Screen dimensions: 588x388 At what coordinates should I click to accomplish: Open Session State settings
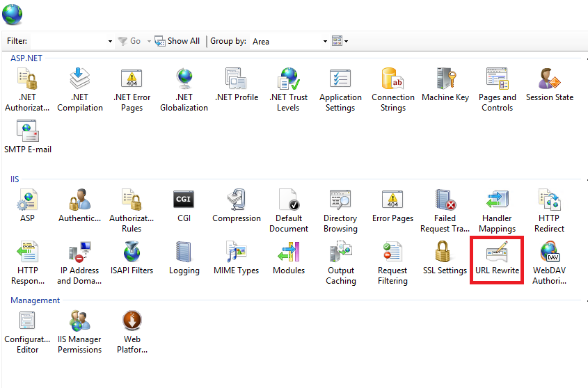(550, 85)
